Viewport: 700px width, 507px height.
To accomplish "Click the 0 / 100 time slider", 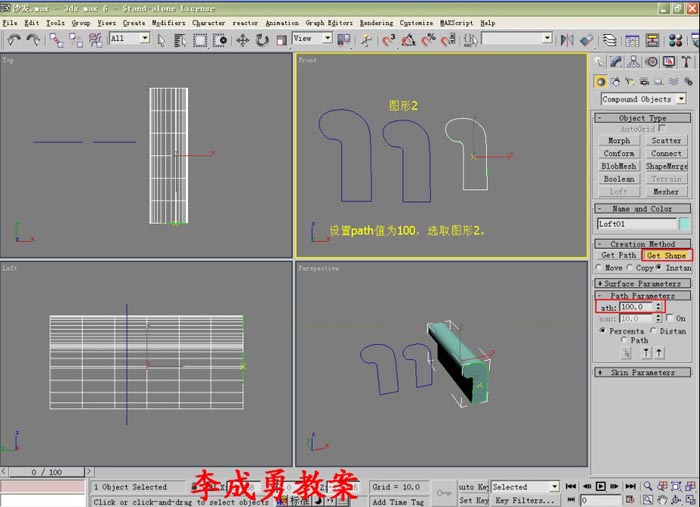I will pos(46,472).
